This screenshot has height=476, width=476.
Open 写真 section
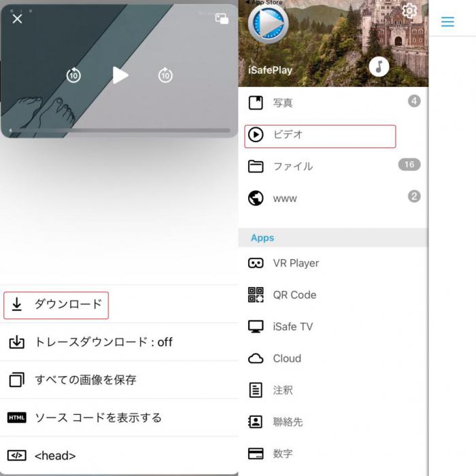pyautogui.click(x=333, y=103)
